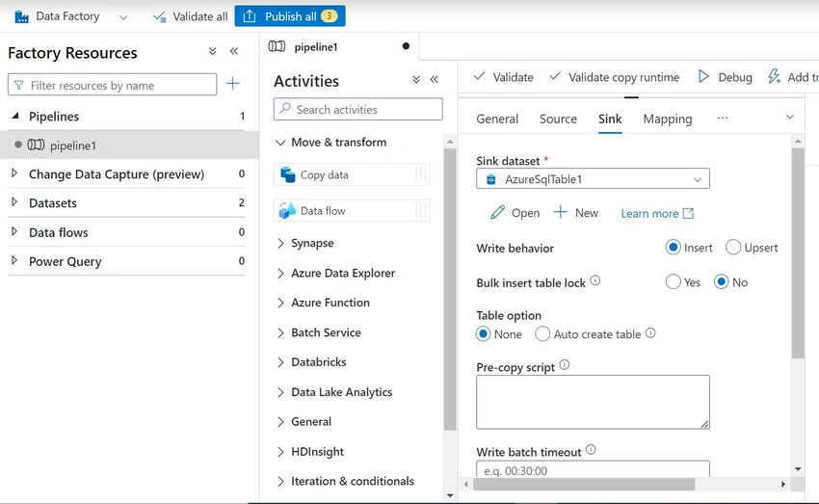Select Insert write behavior
Viewport: 819px width, 504px height.
(674, 247)
